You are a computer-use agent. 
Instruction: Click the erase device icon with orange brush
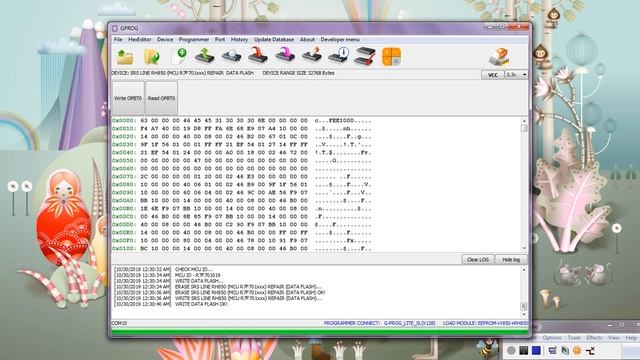pos(312,56)
